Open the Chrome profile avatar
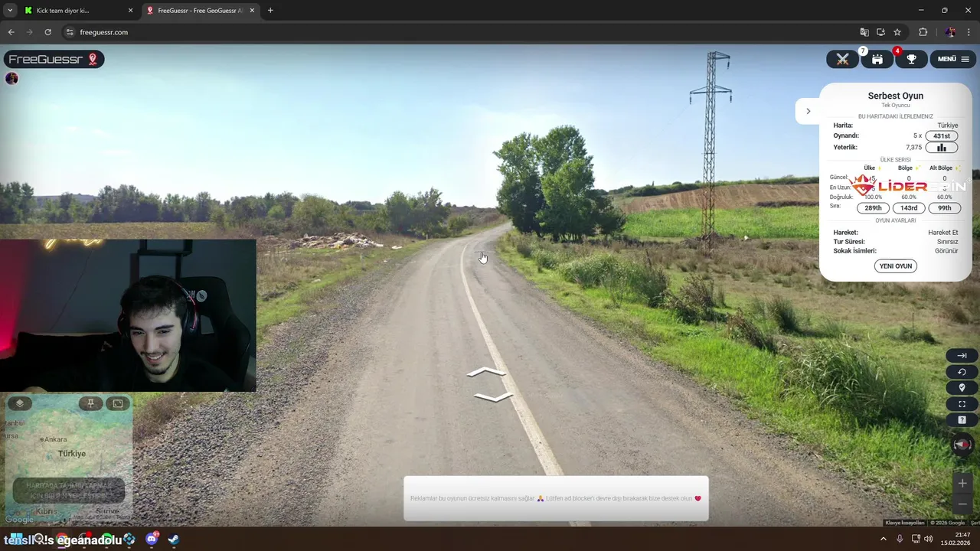Image resolution: width=980 pixels, height=551 pixels. (950, 32)
